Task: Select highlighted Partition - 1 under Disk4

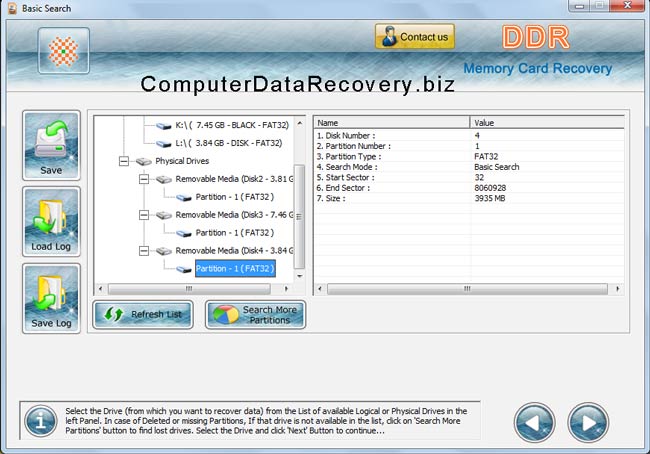Action: 235,269
